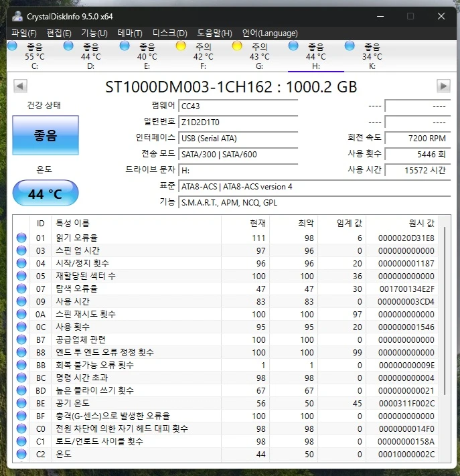The height and width of the screenshot is (476, 460).
Task: Open the 테마(T) menu
Action: tap(130, 33)
